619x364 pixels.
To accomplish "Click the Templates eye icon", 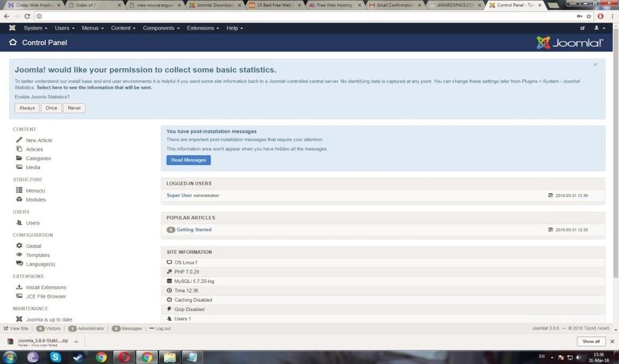I will click(19, 255).
